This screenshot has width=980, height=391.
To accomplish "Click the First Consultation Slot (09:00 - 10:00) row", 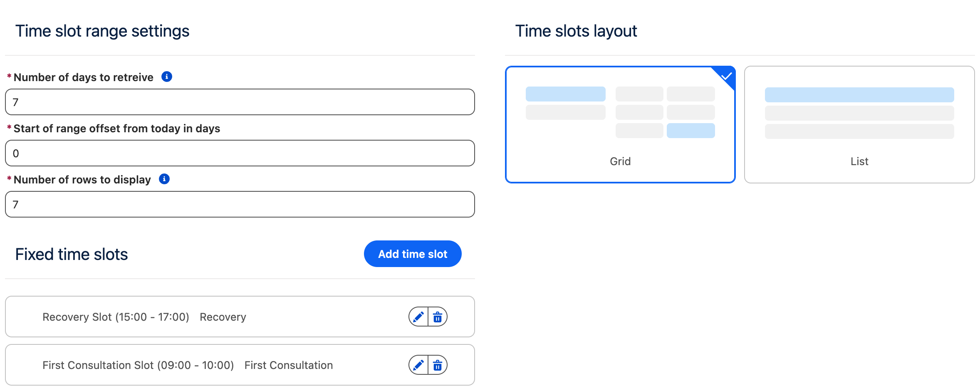I will click(x=138, y=365).
